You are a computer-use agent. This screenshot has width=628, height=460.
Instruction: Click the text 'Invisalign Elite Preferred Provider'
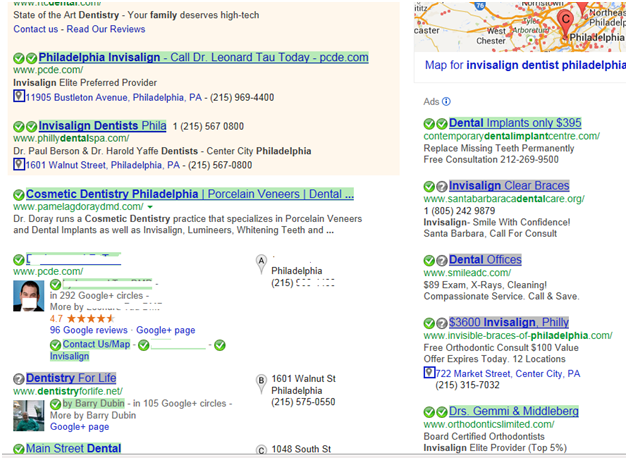coord(85,83)
